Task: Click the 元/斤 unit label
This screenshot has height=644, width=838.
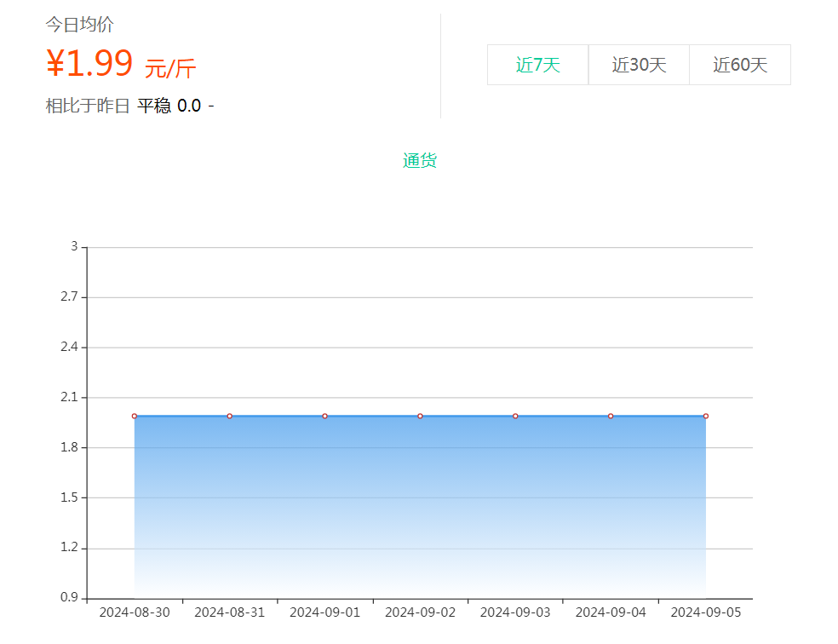Action: (x=170, y=68)
